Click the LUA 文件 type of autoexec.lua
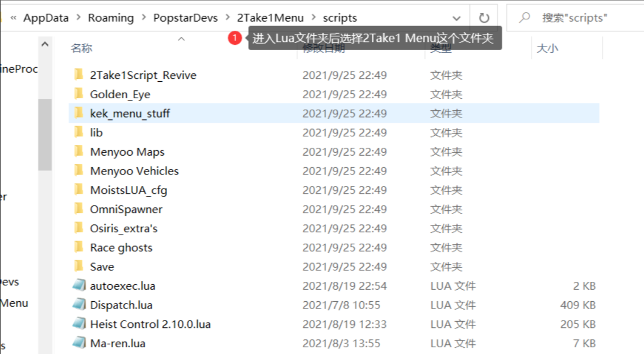The width and height of the screenshot is (644, 354). 452,286
